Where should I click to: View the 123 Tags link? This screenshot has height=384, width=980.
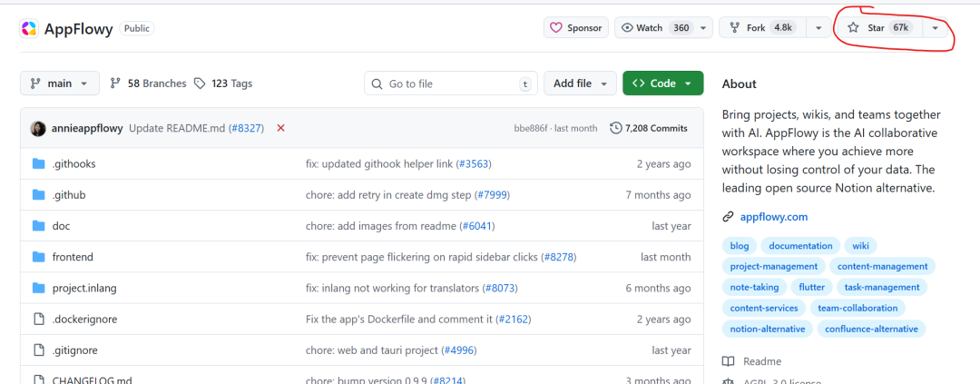coord(223,84)
